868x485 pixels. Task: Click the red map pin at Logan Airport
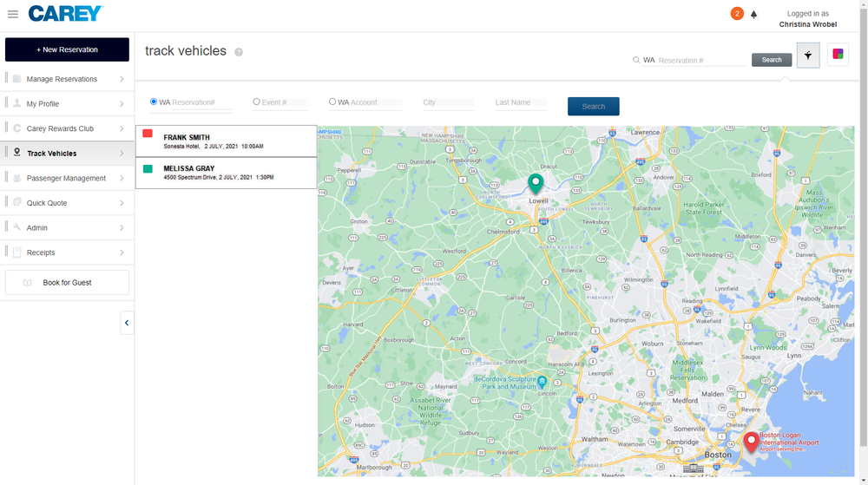click(751, 441)
